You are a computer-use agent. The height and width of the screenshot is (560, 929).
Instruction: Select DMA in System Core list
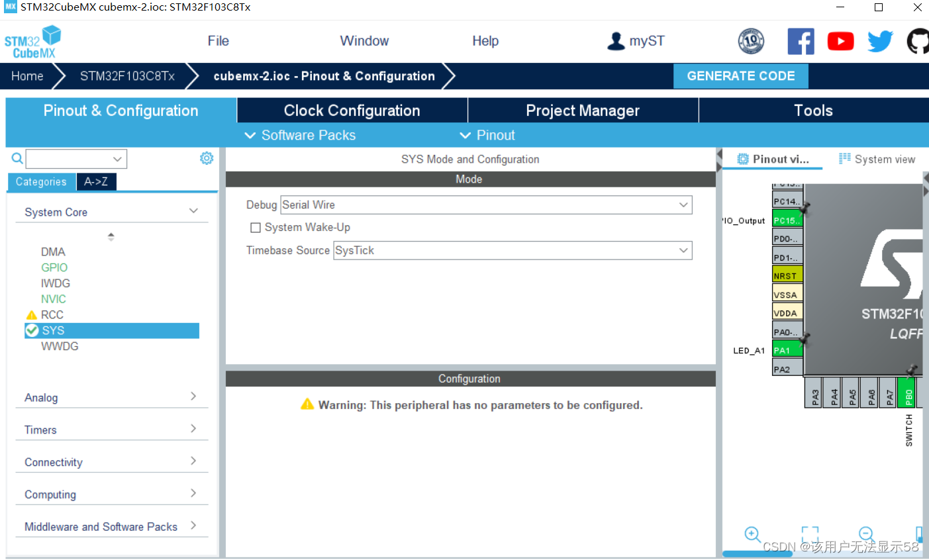click(53, 252)
